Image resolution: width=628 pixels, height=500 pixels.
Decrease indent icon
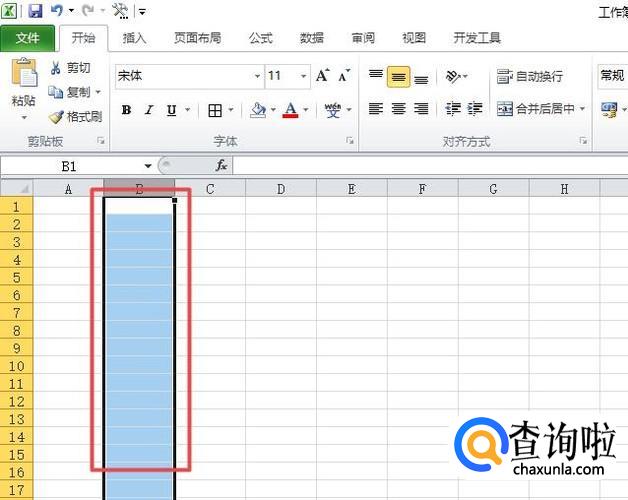[x=453, y=109]
